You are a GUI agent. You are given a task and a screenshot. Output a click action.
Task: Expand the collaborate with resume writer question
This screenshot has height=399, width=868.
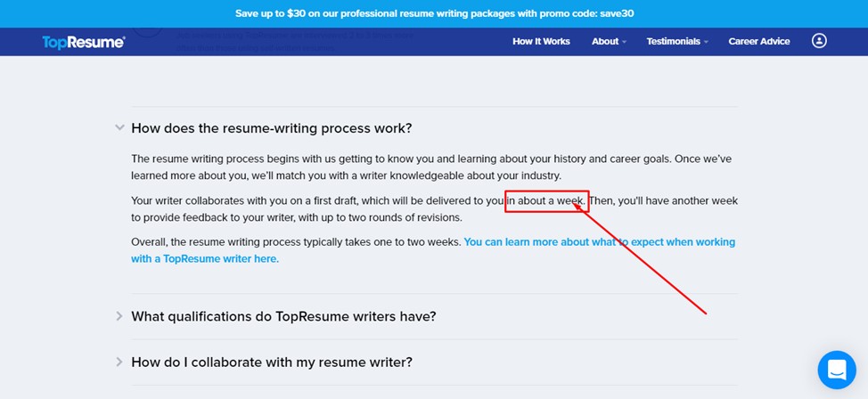(119, 362)
